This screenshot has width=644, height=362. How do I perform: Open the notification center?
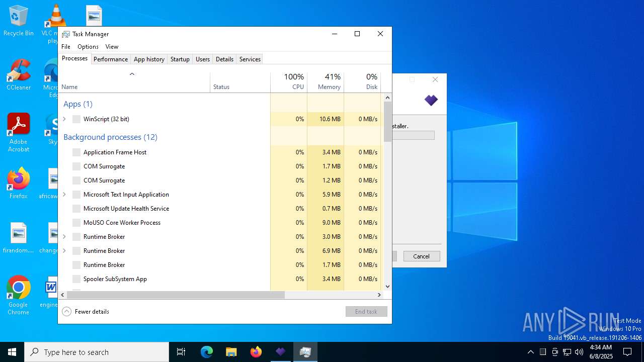point(627,352)
